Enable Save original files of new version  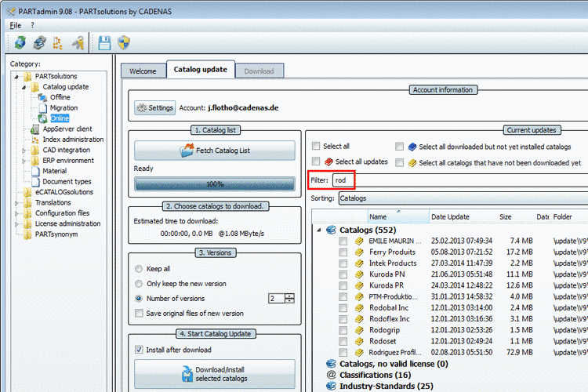click(139, 313)
